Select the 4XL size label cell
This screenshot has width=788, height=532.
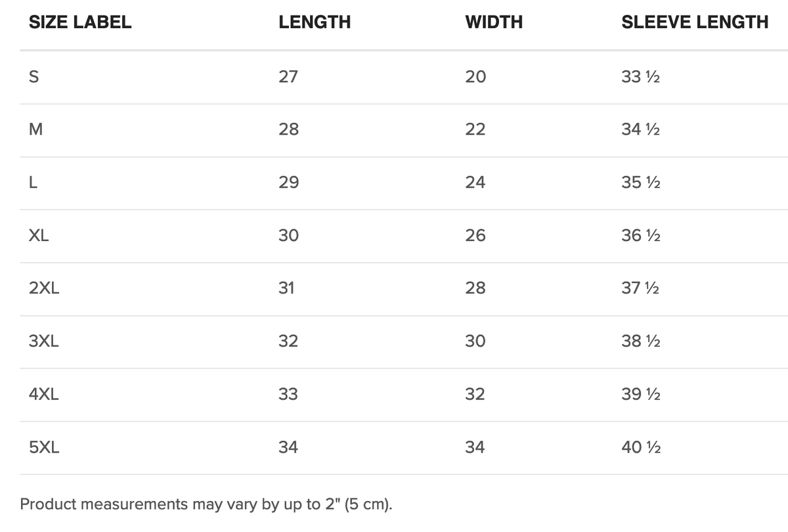click(44, 394)
